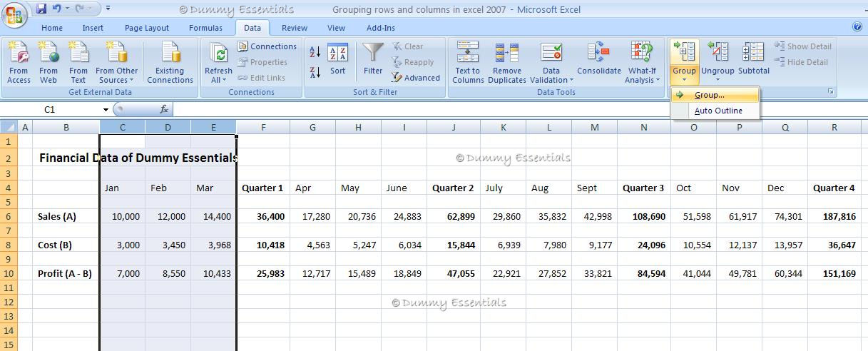Open the Sort dialog
The width and height of the screenshot is (868, 351).
tap(337, 60)
